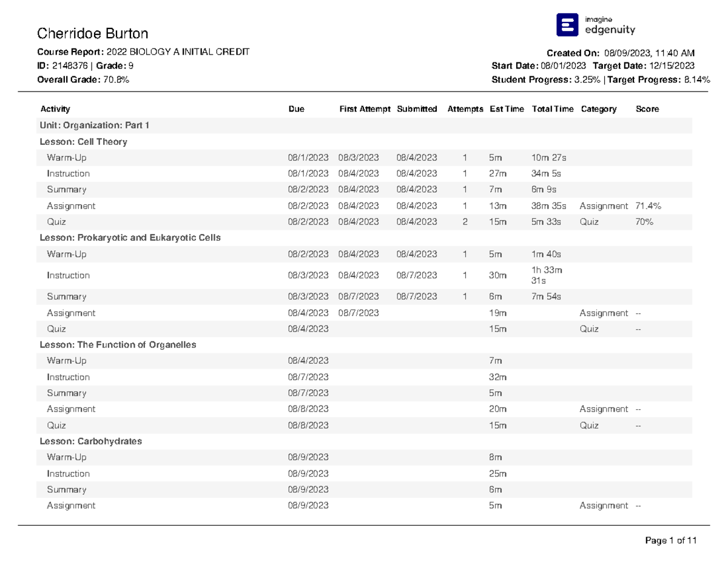Click the Lesson: Cell Theory heading
Screen dimensions: 728x562
tap(83, 142)
